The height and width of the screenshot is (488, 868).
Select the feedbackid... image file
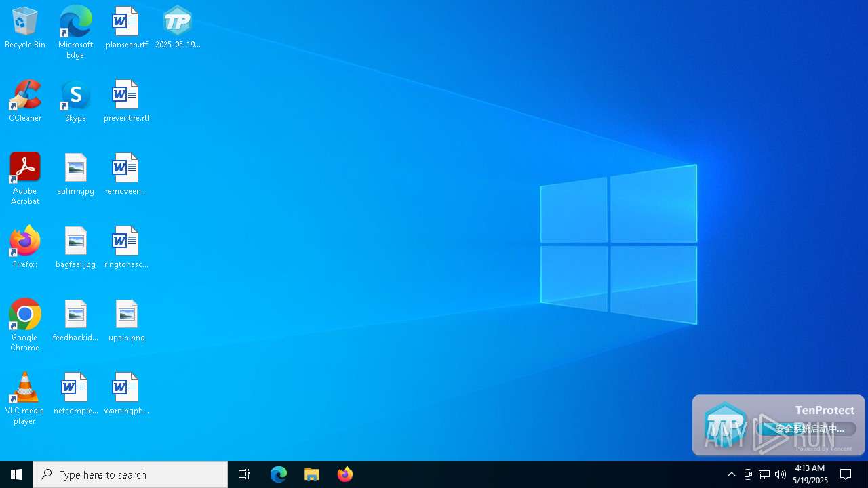pyautogui.click(x=75, y=321)
